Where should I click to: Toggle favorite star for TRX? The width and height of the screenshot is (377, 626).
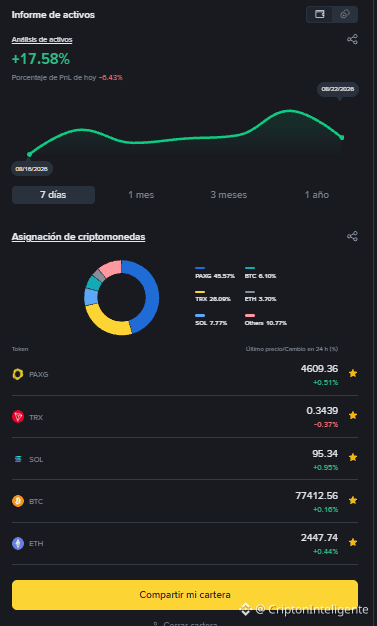pyautogui.click(x=353, y=415)
